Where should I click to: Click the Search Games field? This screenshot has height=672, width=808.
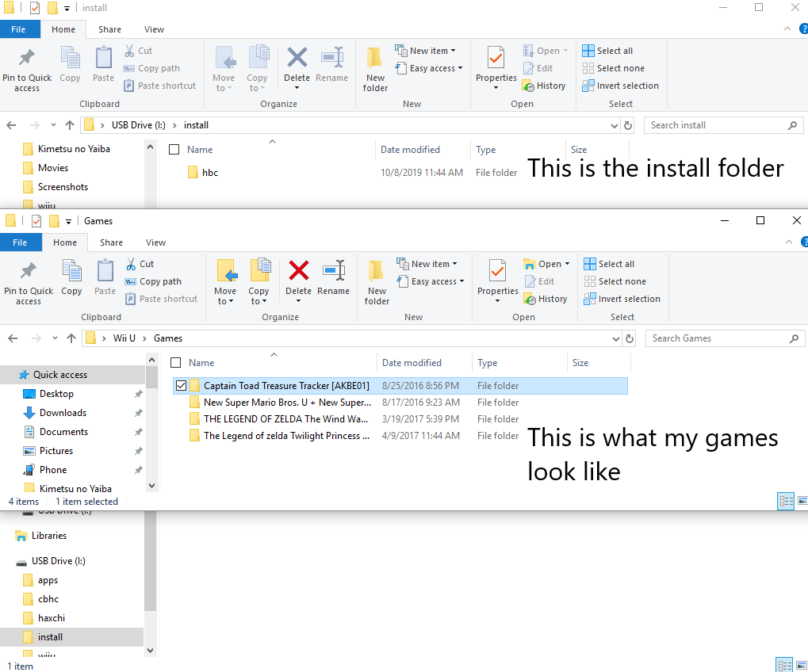point(725,338)
